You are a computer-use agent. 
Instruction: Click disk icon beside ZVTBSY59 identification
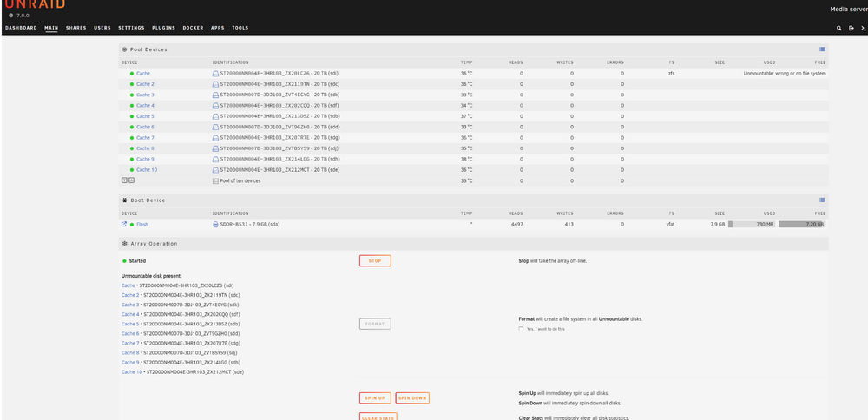216,148
